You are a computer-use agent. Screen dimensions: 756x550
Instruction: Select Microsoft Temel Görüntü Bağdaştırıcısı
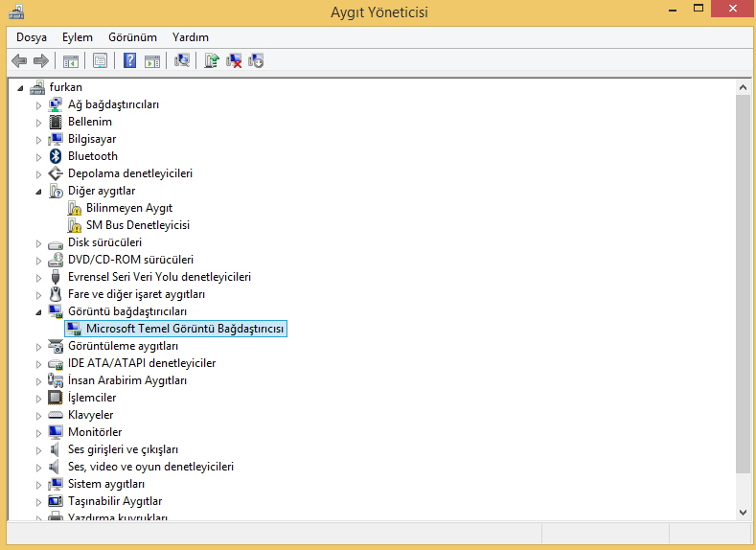(185, 329)
